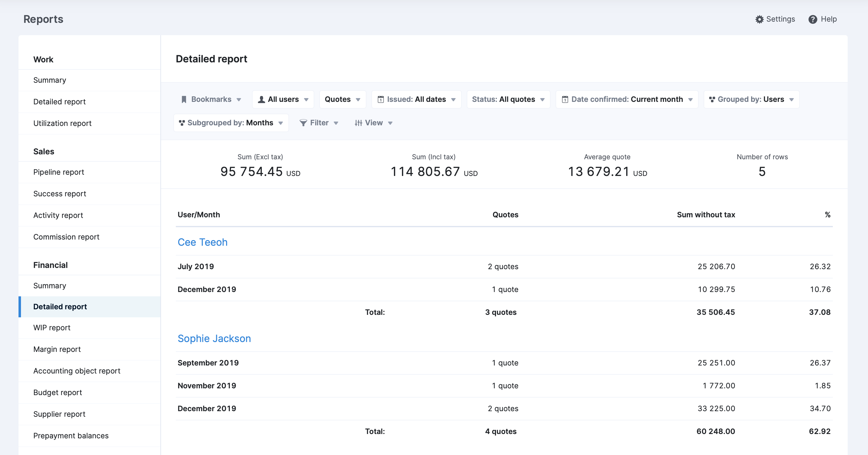Click the Number of rows value 5
This screenshot has width=868, height=455.
[762, 172]
